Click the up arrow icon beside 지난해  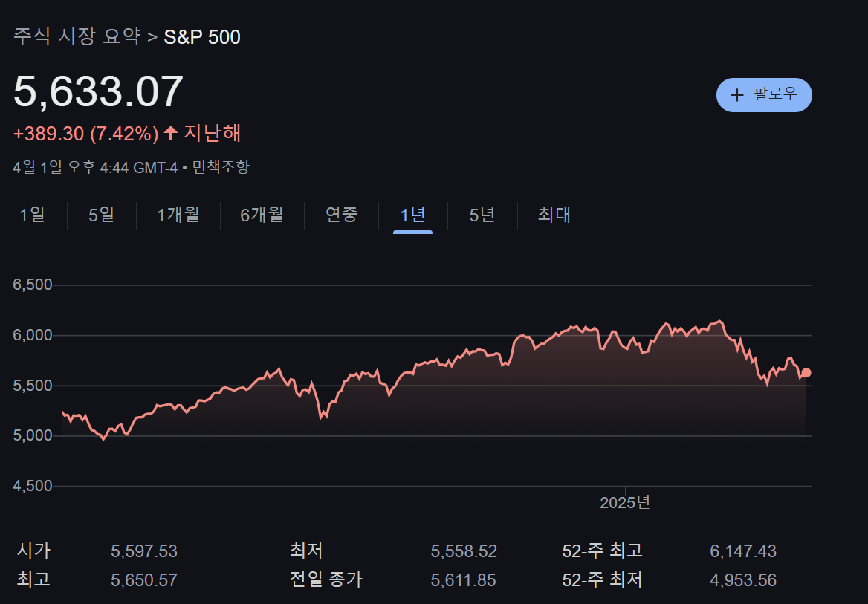click(x=170, y=133)
